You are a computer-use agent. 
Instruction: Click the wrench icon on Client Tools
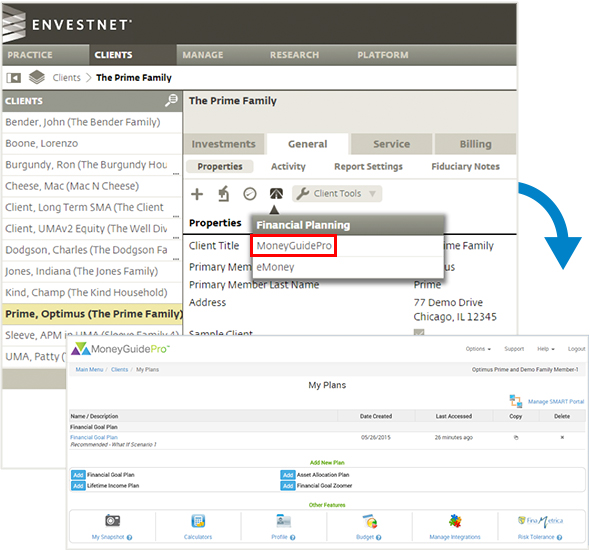click(303, 194)
